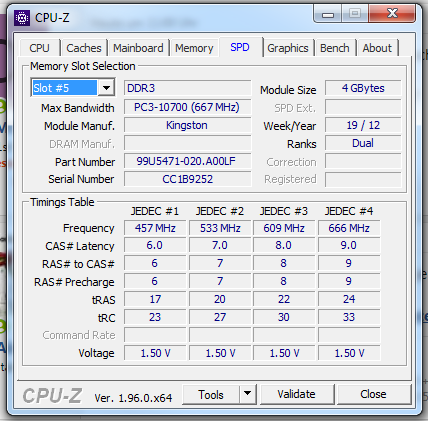Click the 609 MHz JEDEC #3 frequency
This screenshot has height=421, width=428.
pyautogui.click(x=284, y=228)
